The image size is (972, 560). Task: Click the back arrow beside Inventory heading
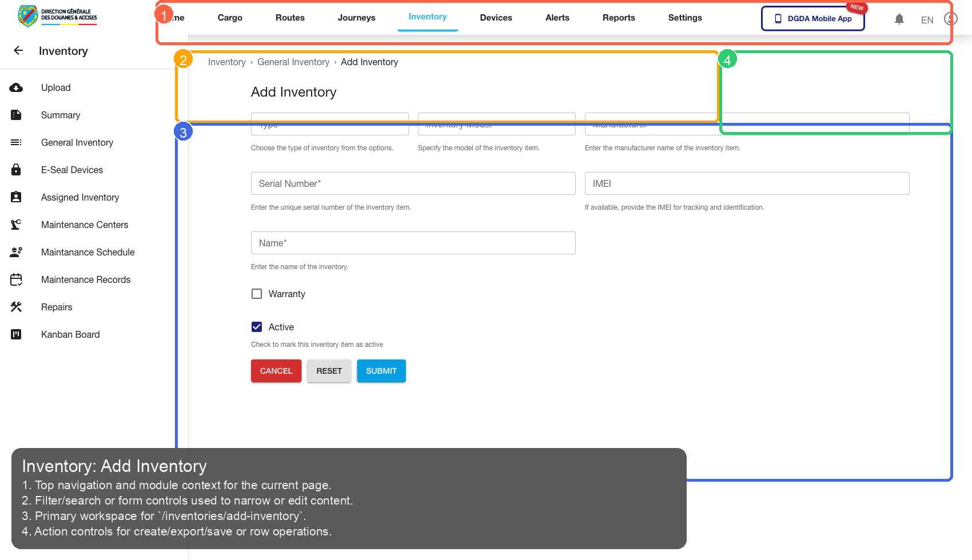(x=18, y=51)
